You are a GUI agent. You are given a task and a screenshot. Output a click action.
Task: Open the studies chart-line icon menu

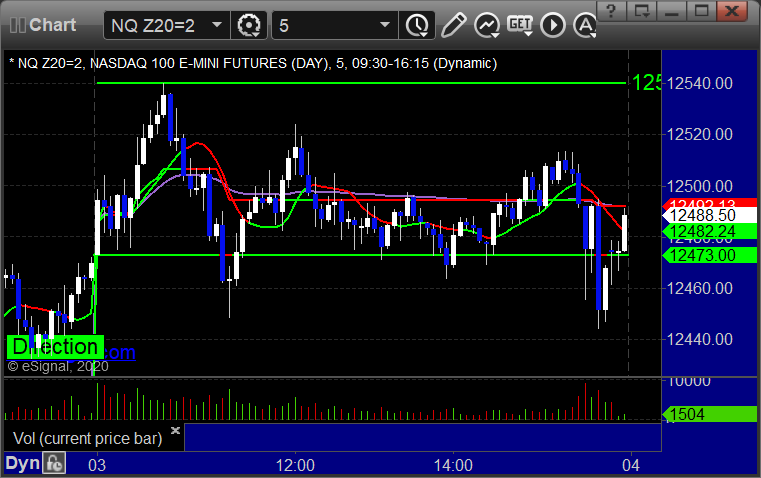[x=487, y=25]
